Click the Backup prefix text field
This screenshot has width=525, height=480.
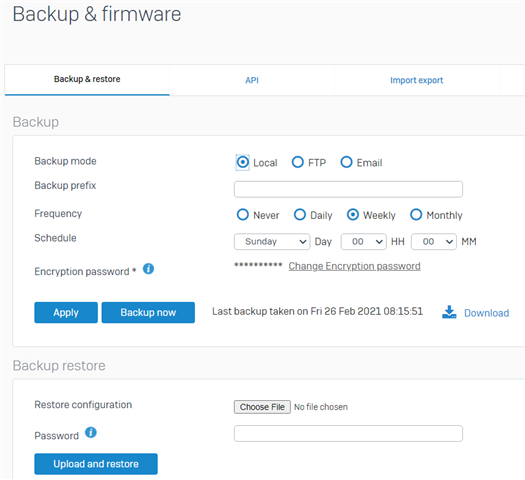coord(348,189)
